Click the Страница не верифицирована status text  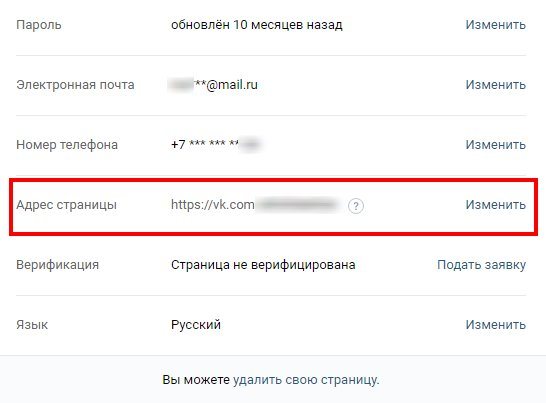(263, 265)
